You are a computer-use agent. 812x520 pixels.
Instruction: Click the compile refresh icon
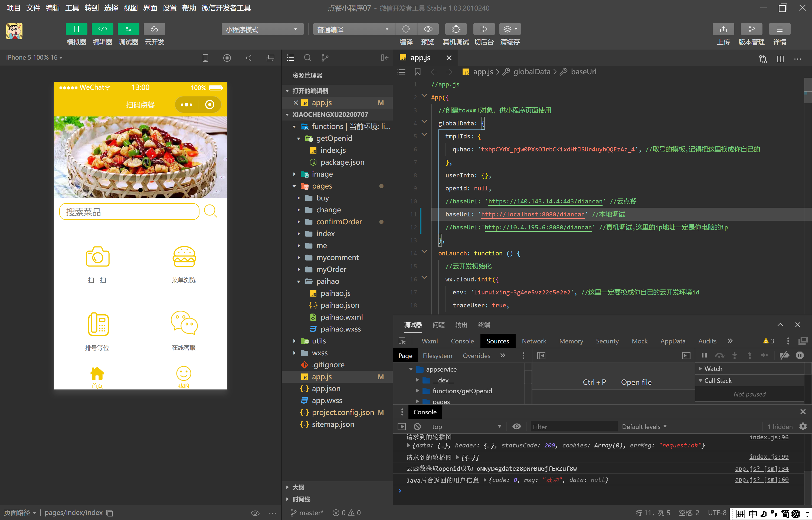point(406,29)
